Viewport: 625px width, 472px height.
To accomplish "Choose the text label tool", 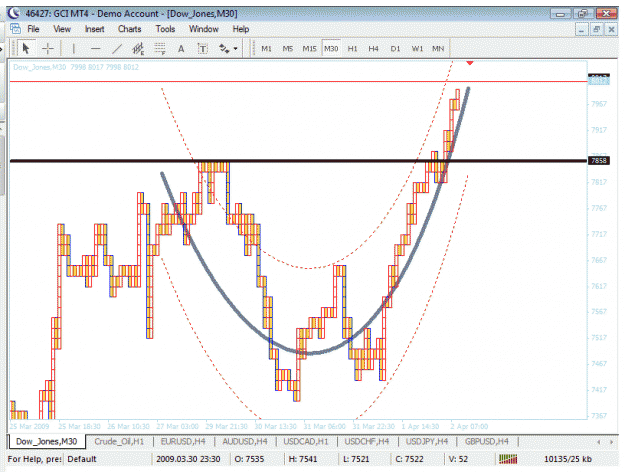I will coord(202,49).
